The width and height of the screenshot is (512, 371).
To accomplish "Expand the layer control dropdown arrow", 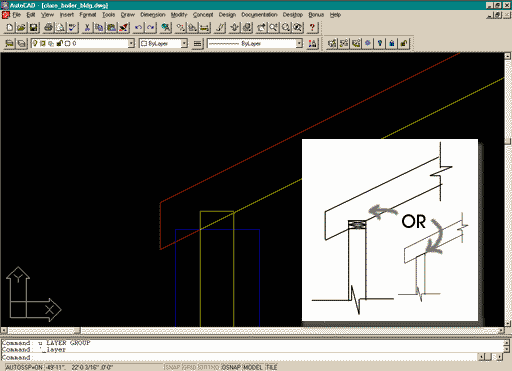I will click(x=131, y=43).
